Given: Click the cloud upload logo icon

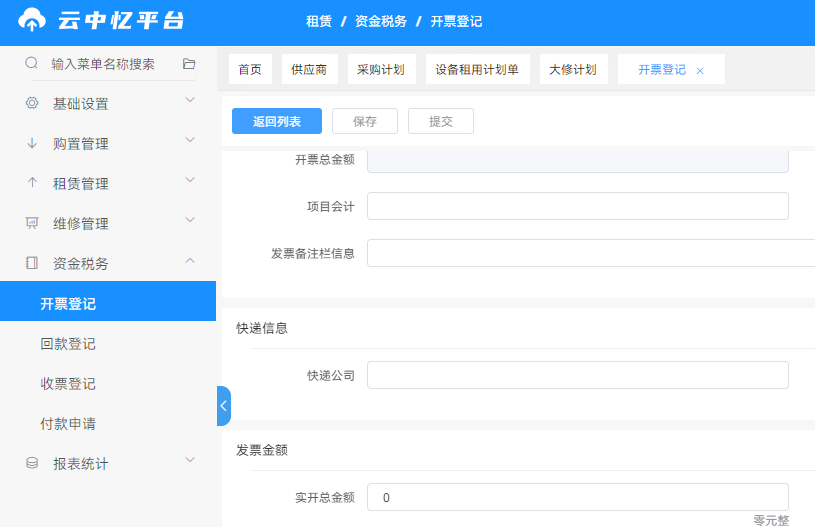Looking at the screenshot, I should [32, 20].
